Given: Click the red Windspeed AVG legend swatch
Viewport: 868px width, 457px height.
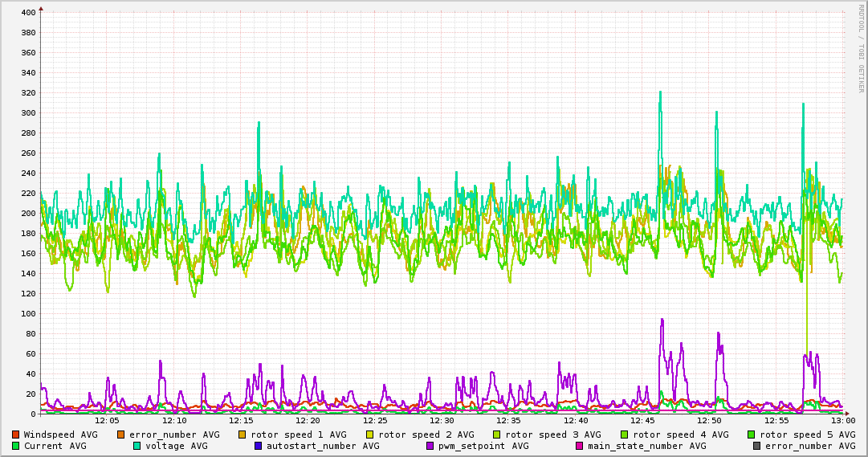Looking at the screenshot, I should point(16,435).
